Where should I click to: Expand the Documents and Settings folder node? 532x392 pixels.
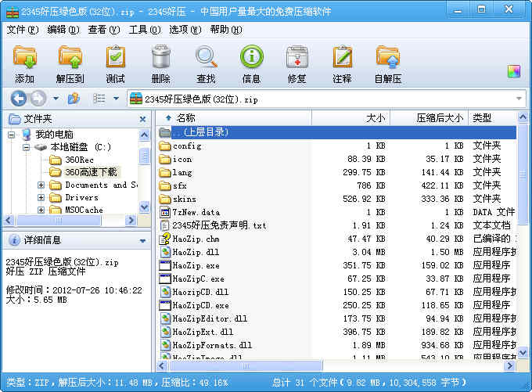[41, 185]
